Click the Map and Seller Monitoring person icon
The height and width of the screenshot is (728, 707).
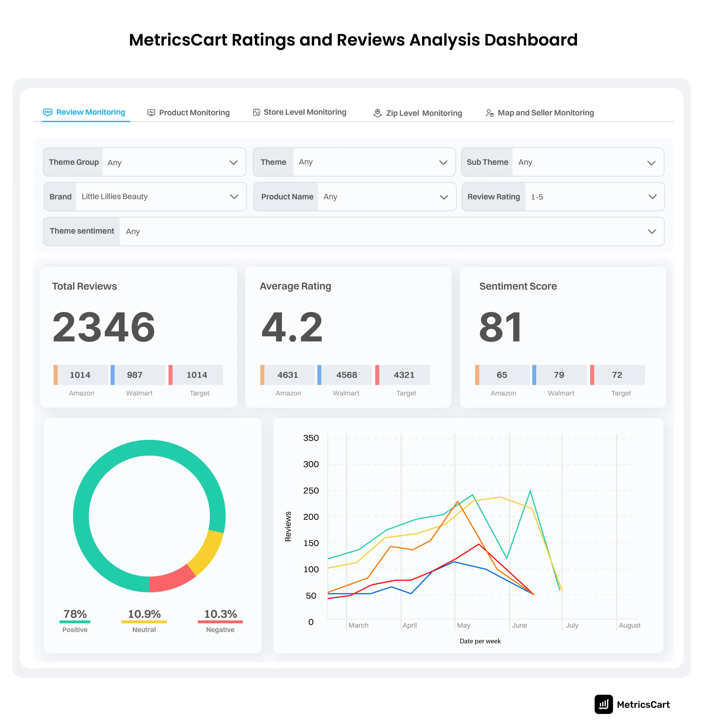pos(490,113)
